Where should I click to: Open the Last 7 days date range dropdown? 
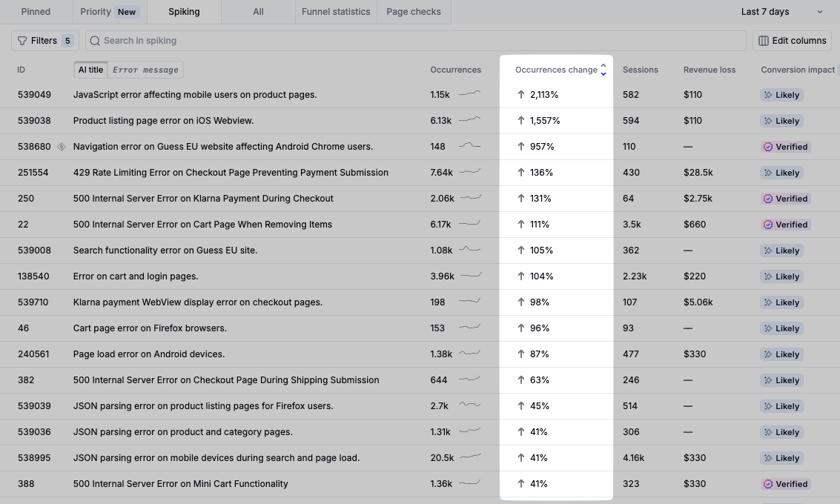pyautogui.click(x=781, y=12)
